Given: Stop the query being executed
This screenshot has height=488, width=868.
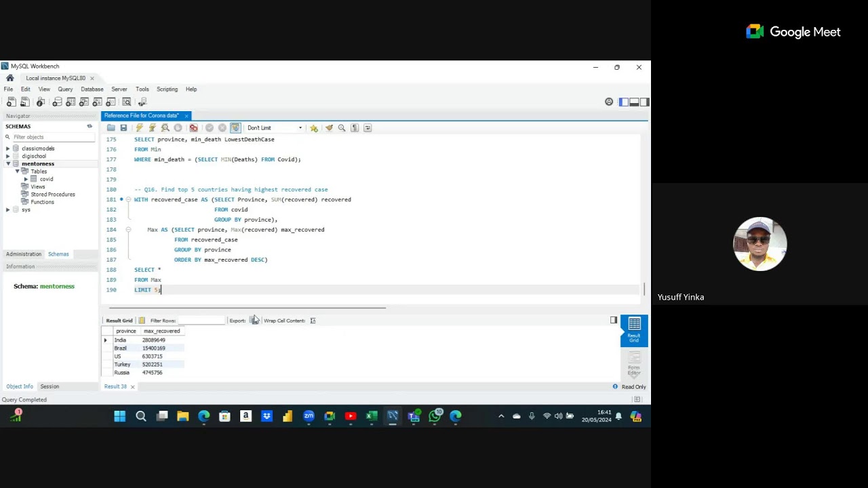Looking at the screenshot, I should pyautogui.click(x=178, y=127).
